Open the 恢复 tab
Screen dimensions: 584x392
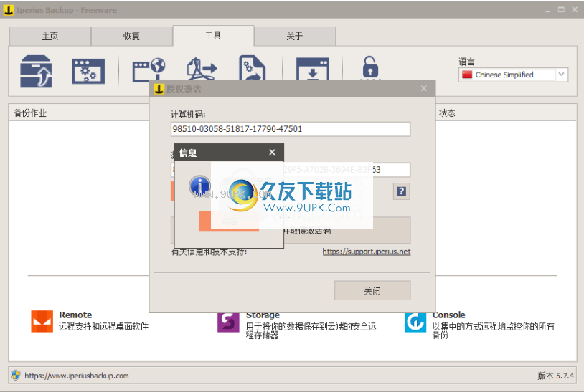(x=131, y=36)
